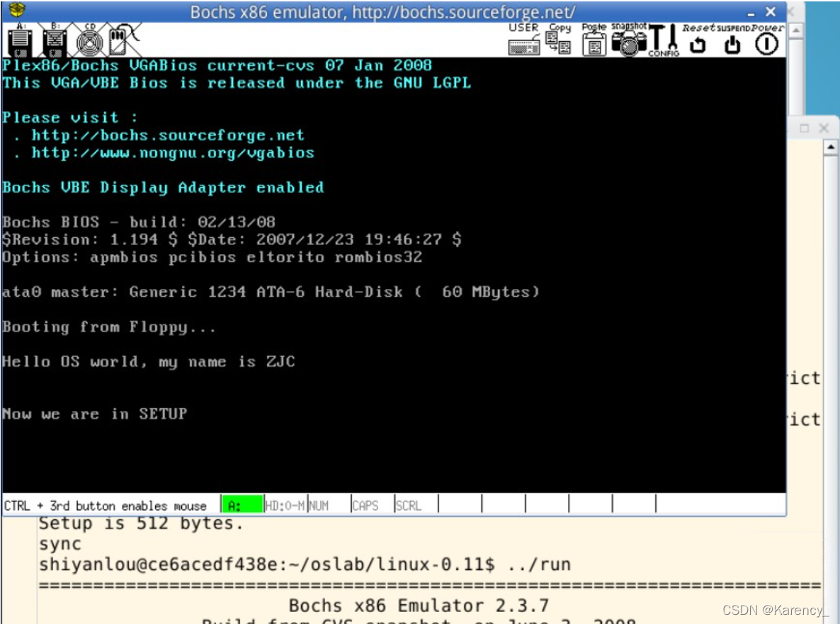This screenshot has width=840, height=624.
Task: Click the USER keyboard icon
Action: (524, 39)
